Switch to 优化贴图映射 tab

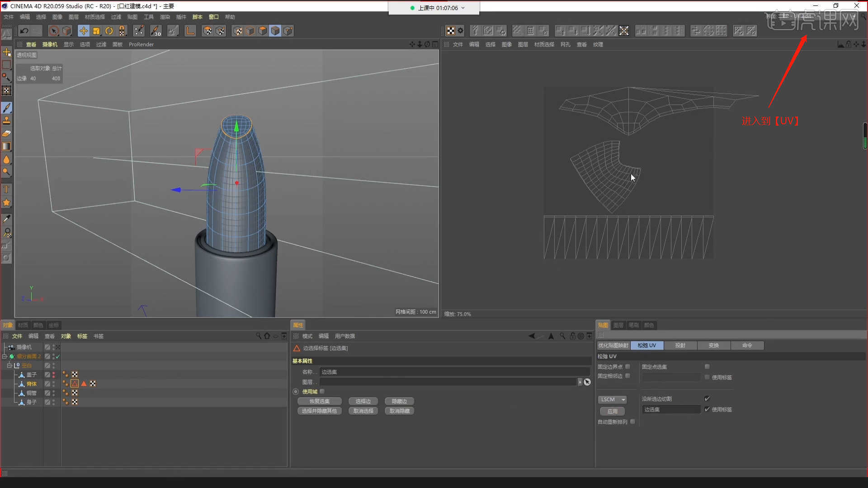(613, 345)
